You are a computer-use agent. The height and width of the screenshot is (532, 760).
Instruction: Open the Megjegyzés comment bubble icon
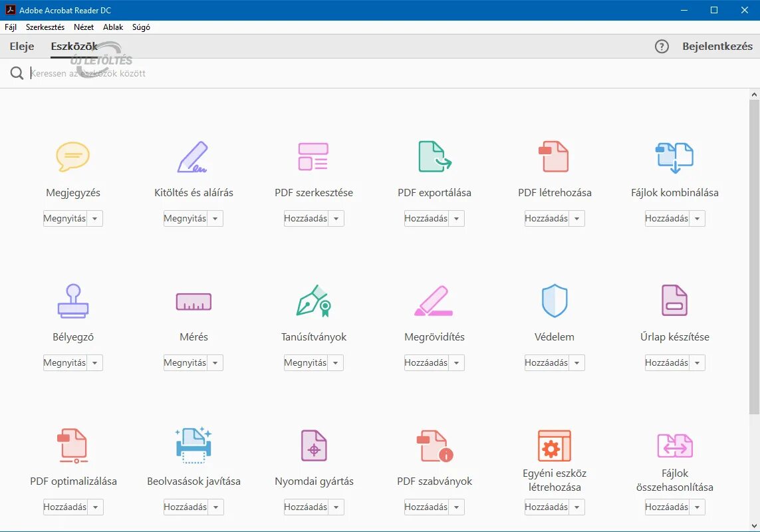[x=72, y=157]
